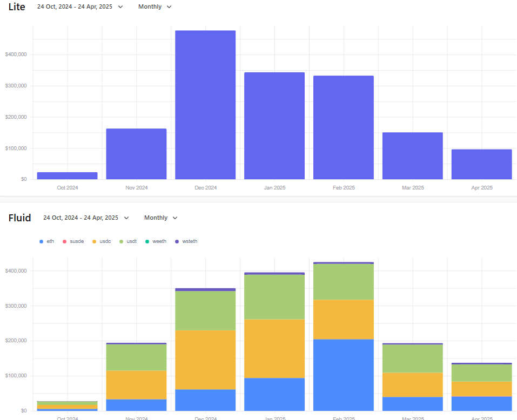Click the Lite chart chevron next to date range
This screenshot has height=420, width=517.
tap(120, 7)
